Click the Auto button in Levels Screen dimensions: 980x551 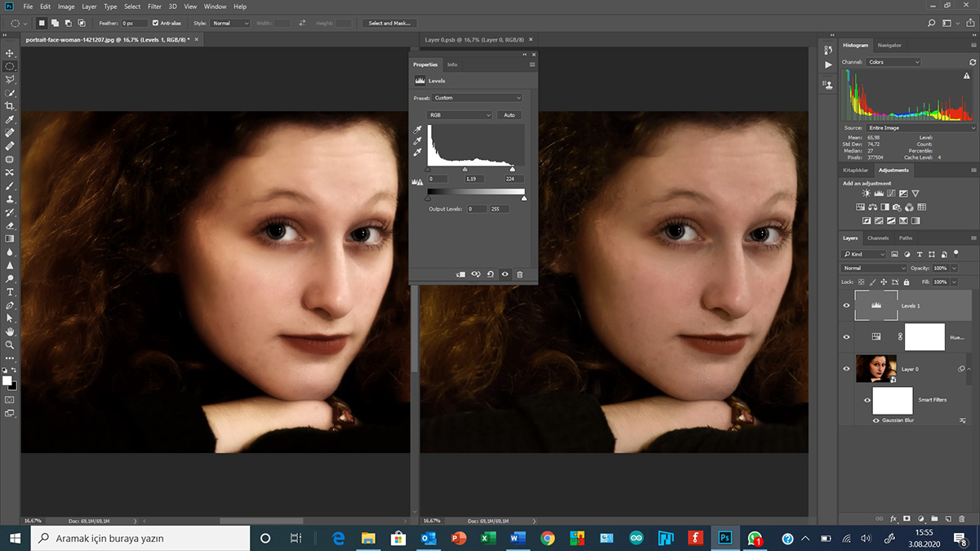point(509,115)
